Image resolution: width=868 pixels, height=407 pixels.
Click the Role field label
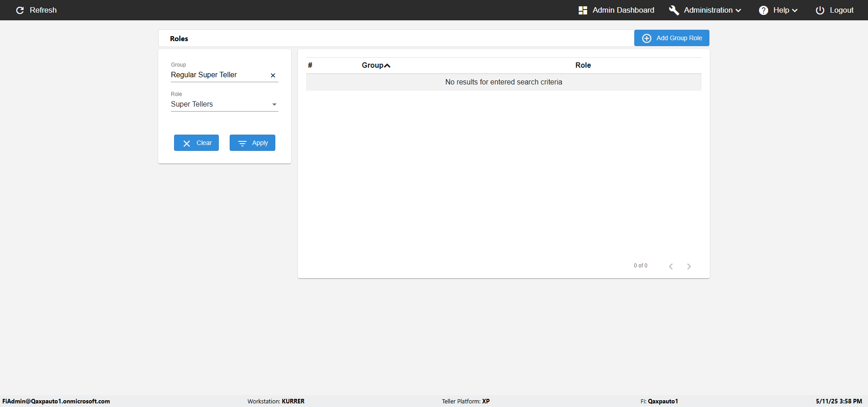[176, 94]
